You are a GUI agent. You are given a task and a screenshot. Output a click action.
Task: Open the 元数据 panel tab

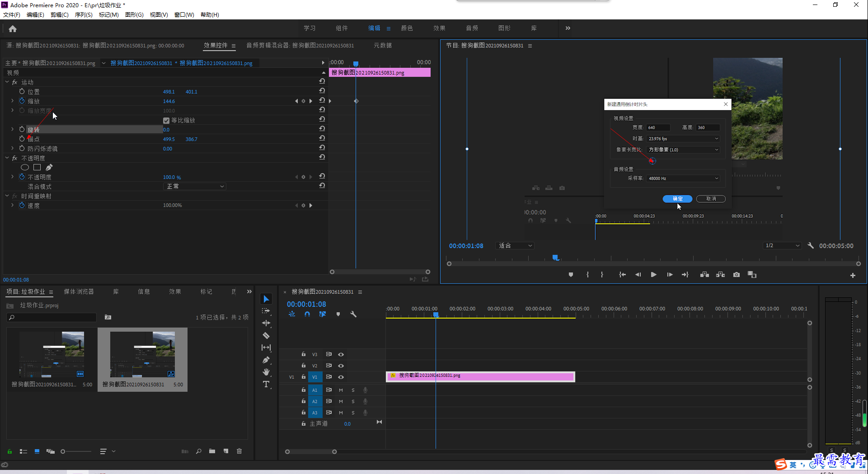coord(383,46)
